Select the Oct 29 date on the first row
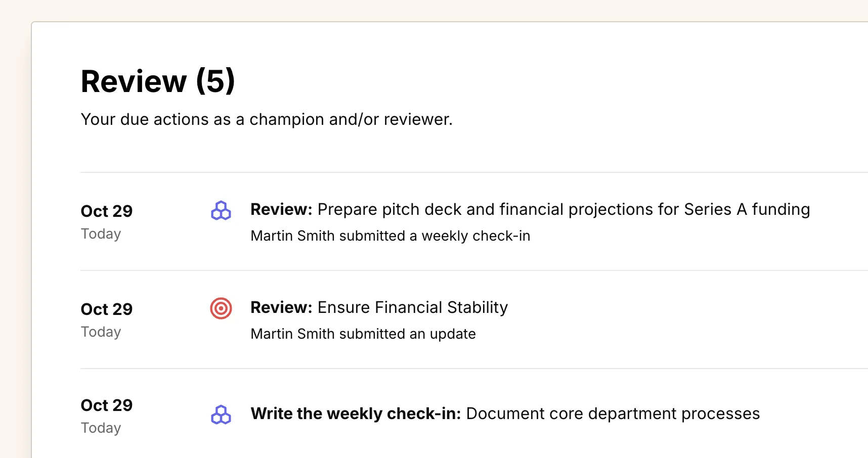The image size is (868, 458). coord(106,211)
